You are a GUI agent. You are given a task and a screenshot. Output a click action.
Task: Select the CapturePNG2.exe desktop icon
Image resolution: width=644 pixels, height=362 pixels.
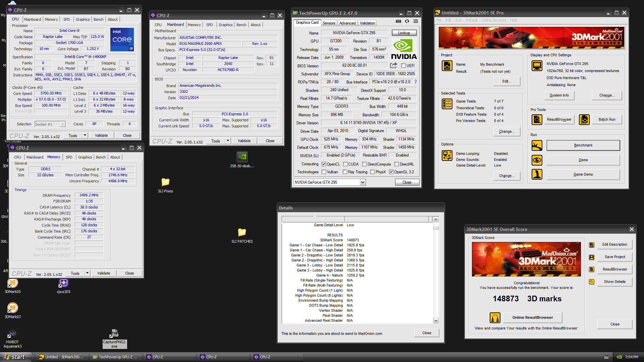point(114,339)
